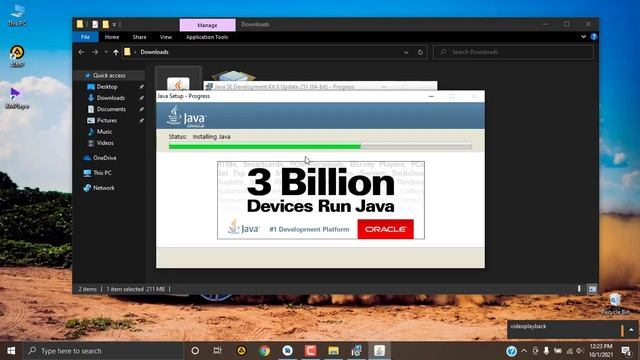The width and height of the screenshot is (640, 360).
Task: Open the Customize Quick Access Toolbar dropdown
Action: 115,24
